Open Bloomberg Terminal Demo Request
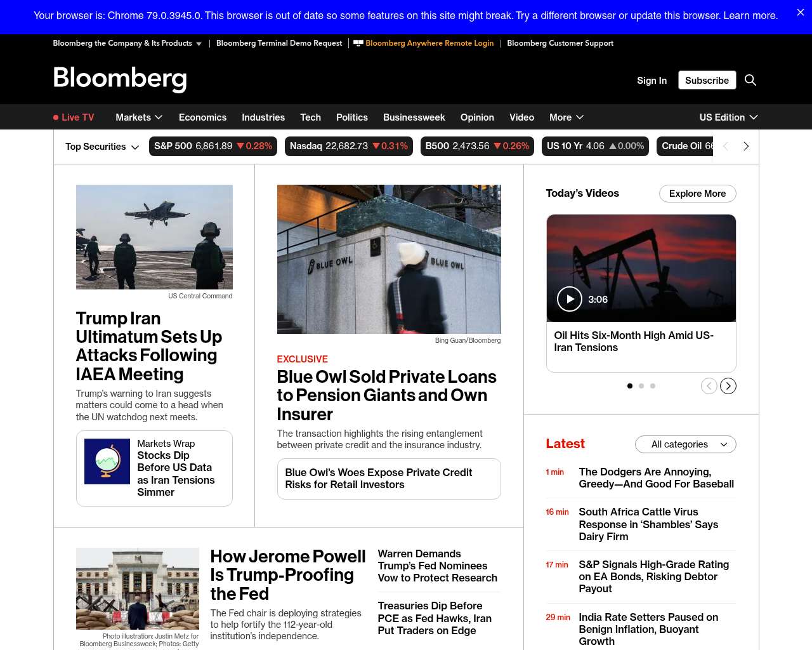Image resolution: width=812 pixels, height=650 pixels. 279,43
